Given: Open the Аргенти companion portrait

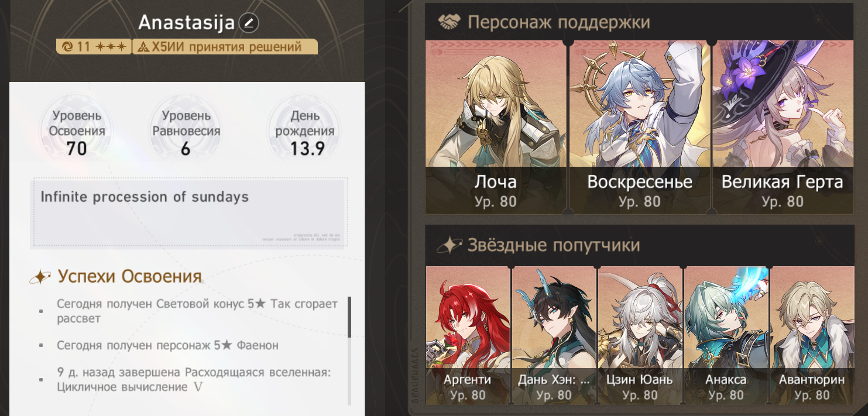Looking at the screenshot, I should coord(468,335).
